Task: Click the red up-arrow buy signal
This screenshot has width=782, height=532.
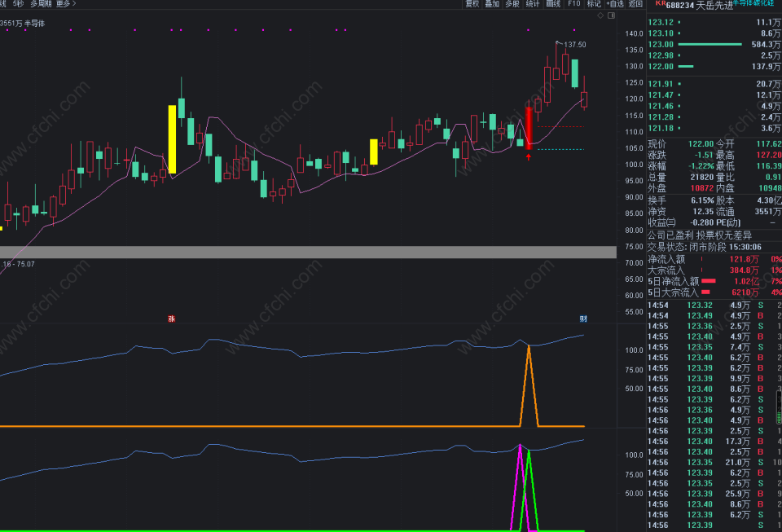Action: pos(529,157)
